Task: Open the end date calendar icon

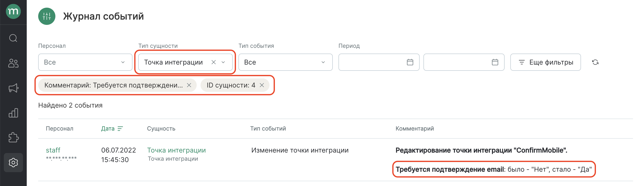Action: (495, 62)
